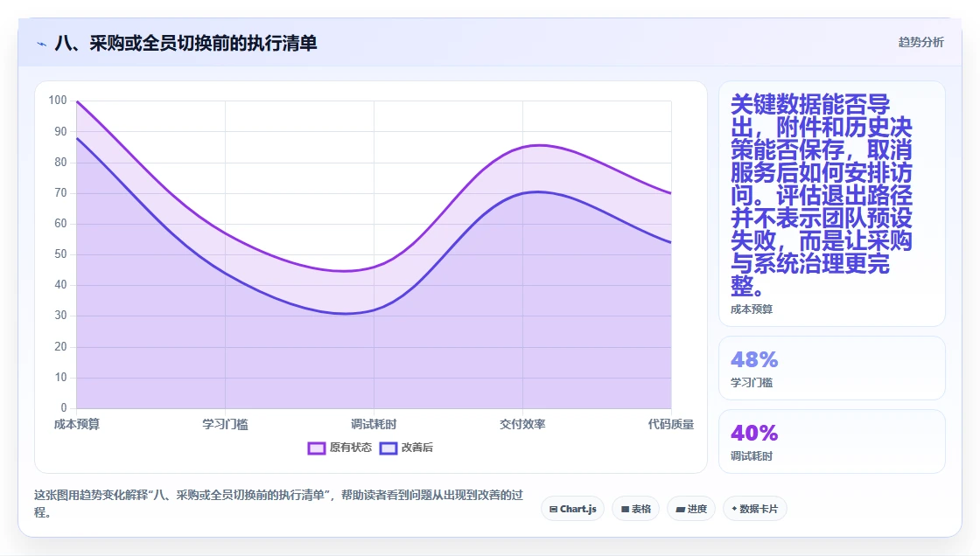Click the 40% value in the 调试耗时 card
This screenshot has width=980, height=556.
(x=754, y=433)
